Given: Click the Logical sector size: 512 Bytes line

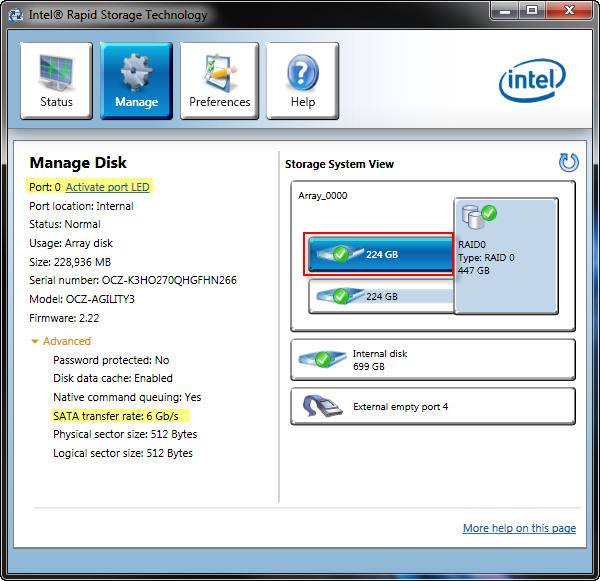Looking at the screenshot, I should pos(123,453).
